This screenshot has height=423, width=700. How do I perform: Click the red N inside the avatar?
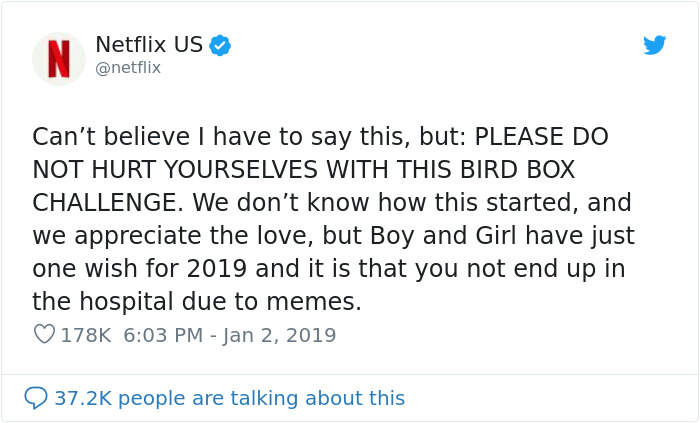point(59,59)
